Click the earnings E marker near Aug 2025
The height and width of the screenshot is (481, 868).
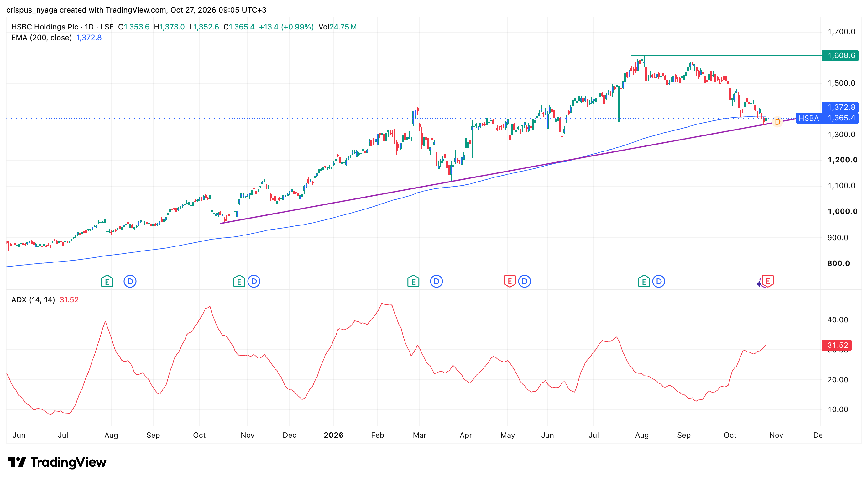[x=107, y=281]
